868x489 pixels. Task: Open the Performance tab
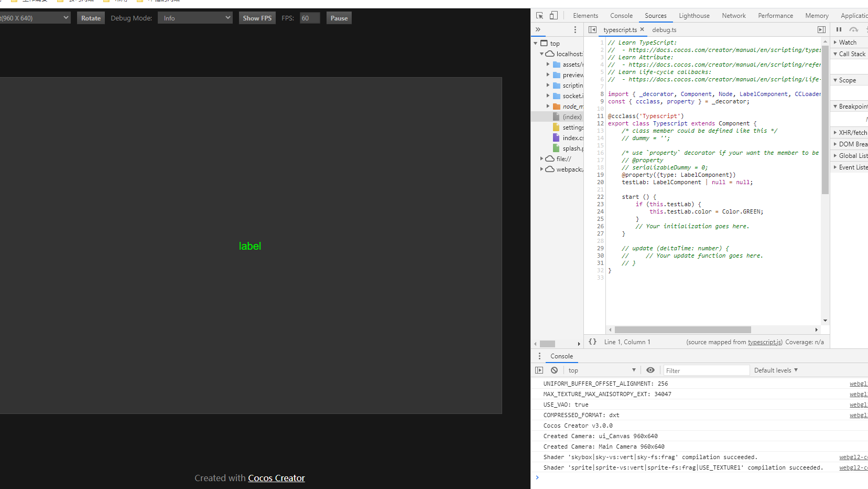[775, 16]
